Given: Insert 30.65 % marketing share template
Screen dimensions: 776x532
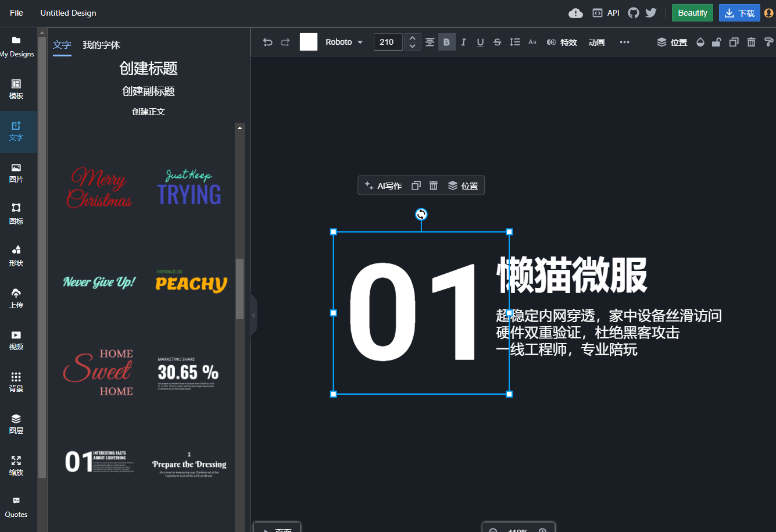Looking at the screenshot, I should 188,373.
